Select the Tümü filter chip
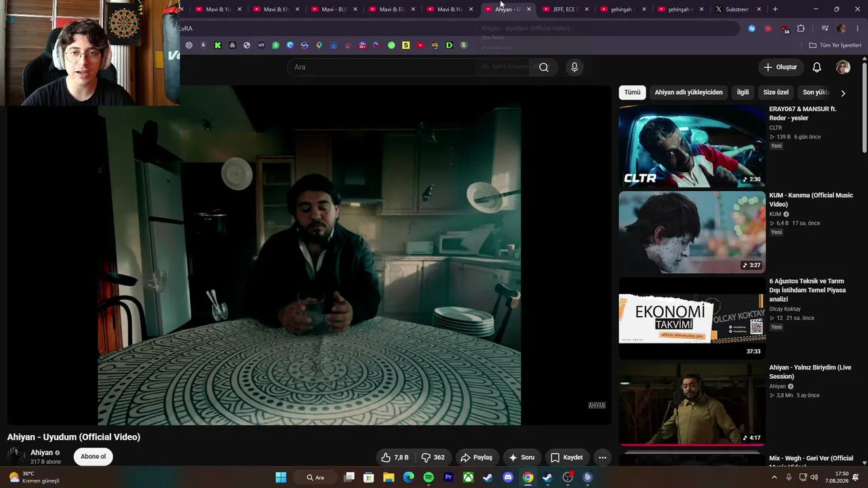 tap(632, 92)
